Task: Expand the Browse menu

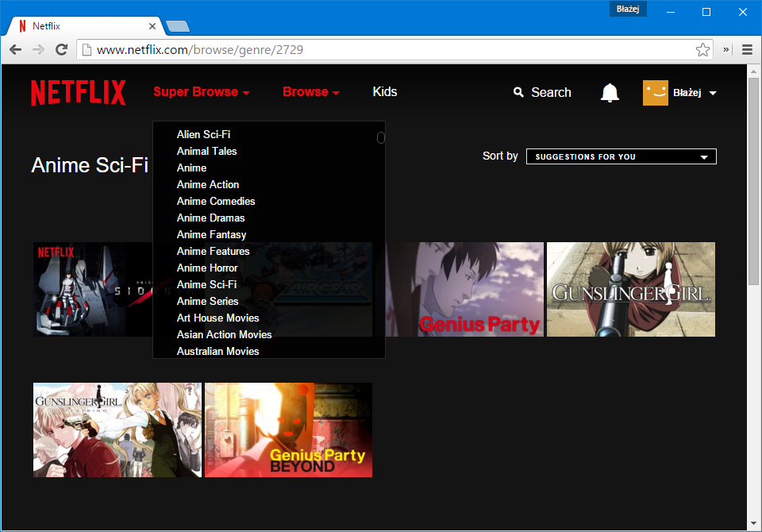Action: coord(310,92)
